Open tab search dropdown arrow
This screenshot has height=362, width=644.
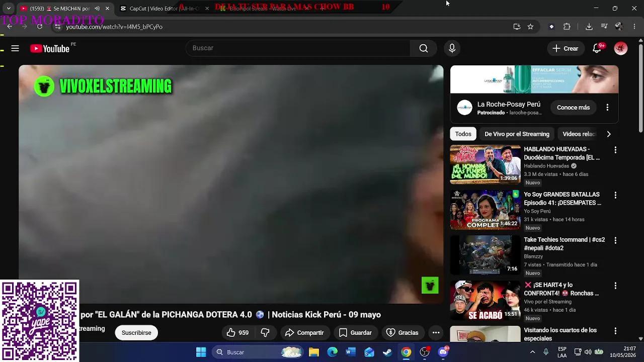[x=9, y=9]
